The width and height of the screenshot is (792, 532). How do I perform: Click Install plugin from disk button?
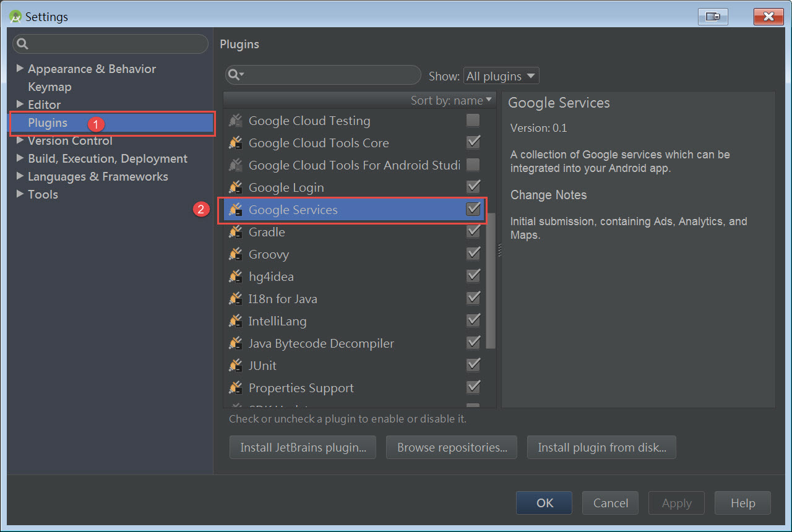tap(601, 447)
